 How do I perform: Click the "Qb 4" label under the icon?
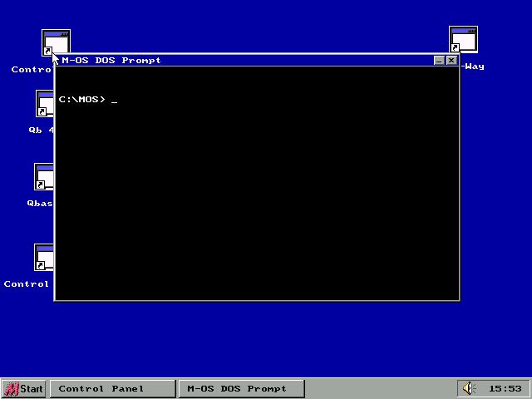pyautogui.click(x=41, y=130)
